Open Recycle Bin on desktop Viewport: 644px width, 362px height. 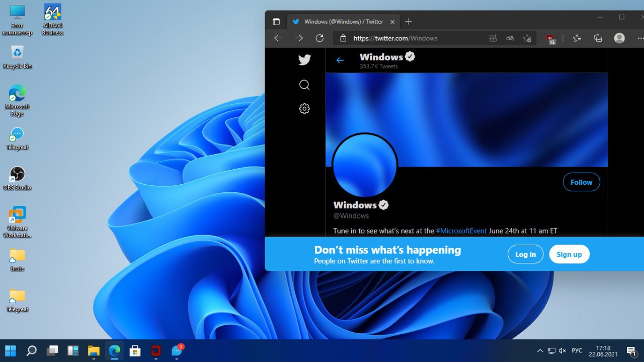pos(18,57)
